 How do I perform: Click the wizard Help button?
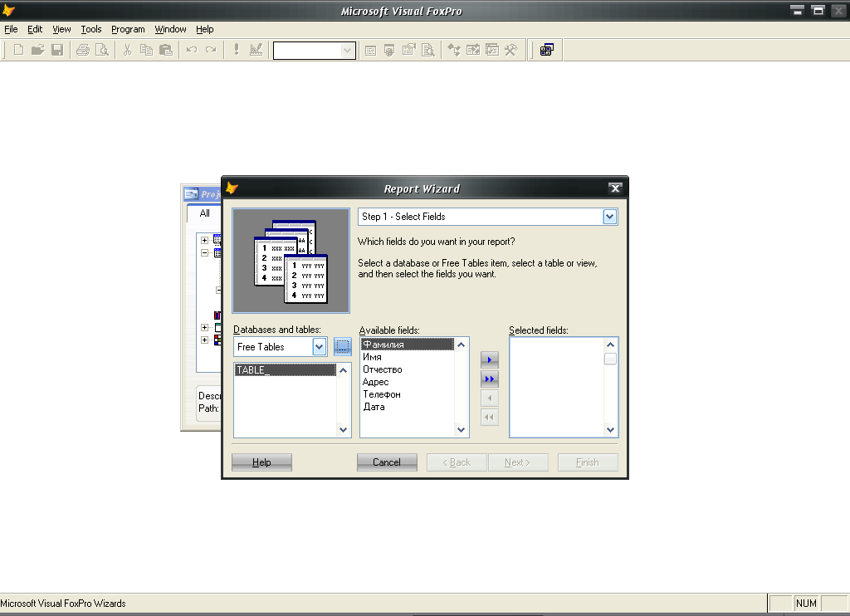(x=261, y=462)
